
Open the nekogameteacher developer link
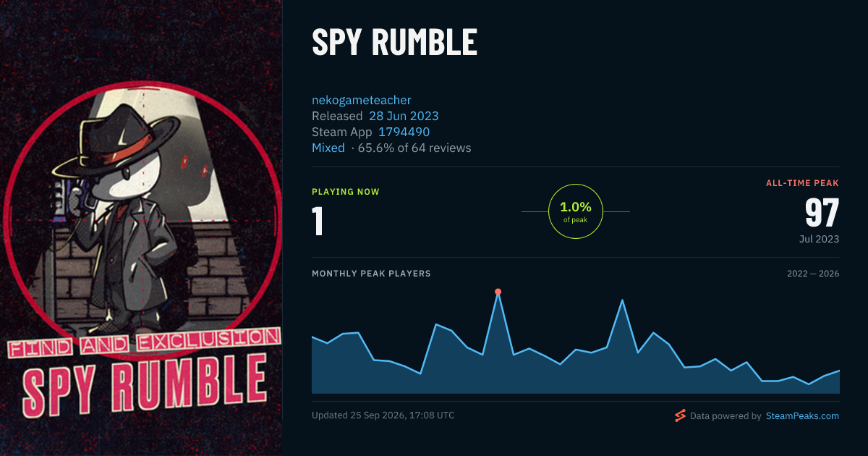tap(362, 100)
